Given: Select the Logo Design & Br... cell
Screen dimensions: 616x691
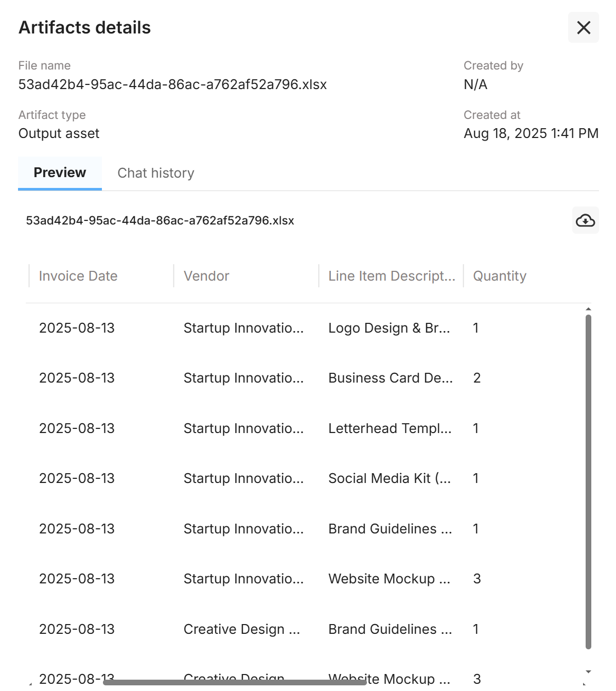Looking at the screenshot, I should (389, 328).
